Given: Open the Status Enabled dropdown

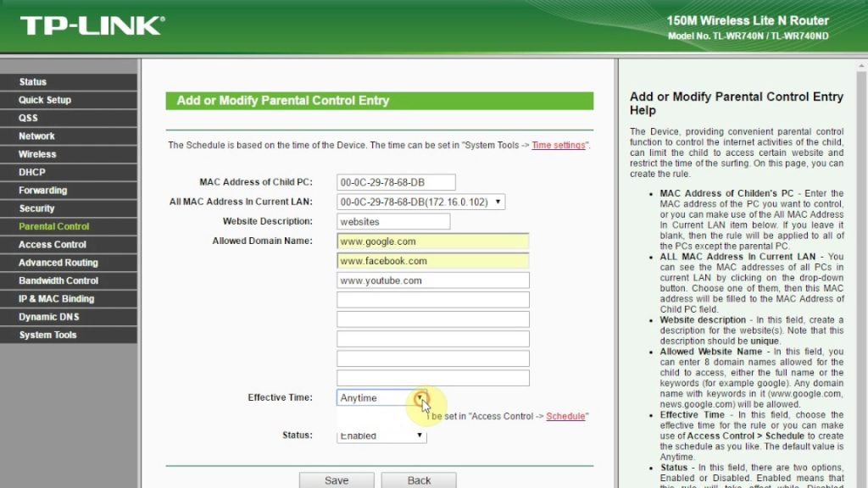Looking at the screenshot, I should click(x=382, y=435).
